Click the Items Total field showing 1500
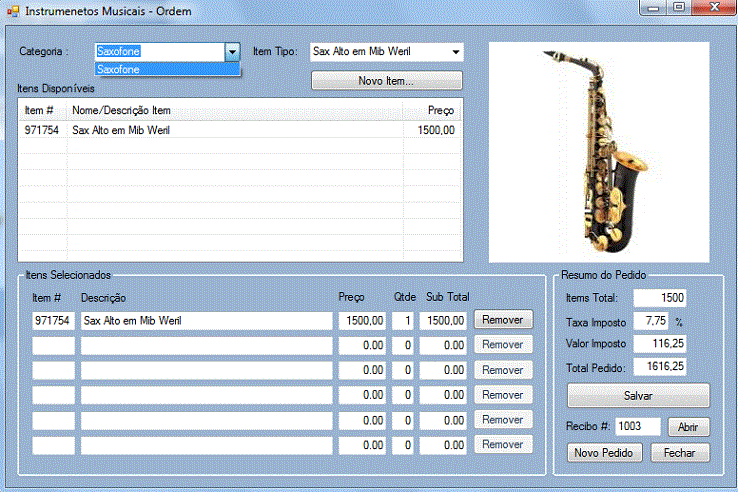 660,298
